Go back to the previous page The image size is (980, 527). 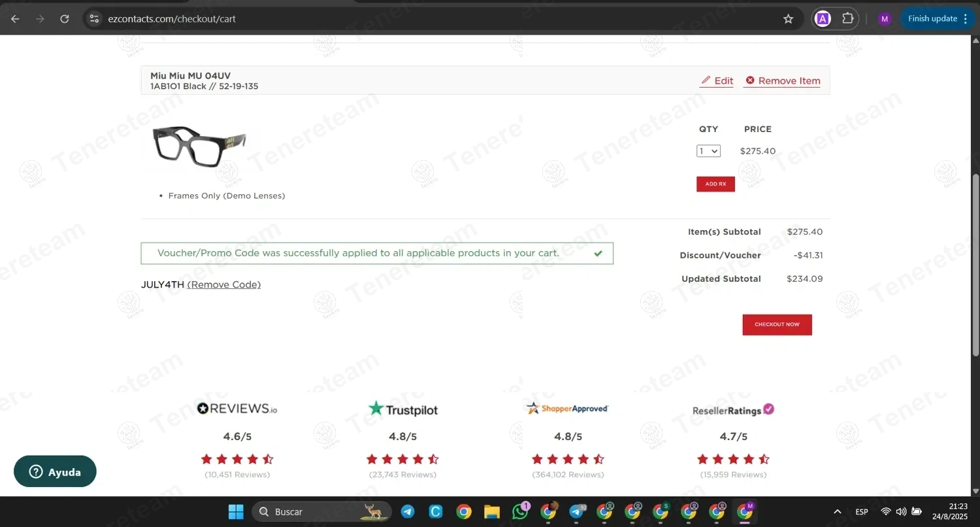(x=15, y=19)
